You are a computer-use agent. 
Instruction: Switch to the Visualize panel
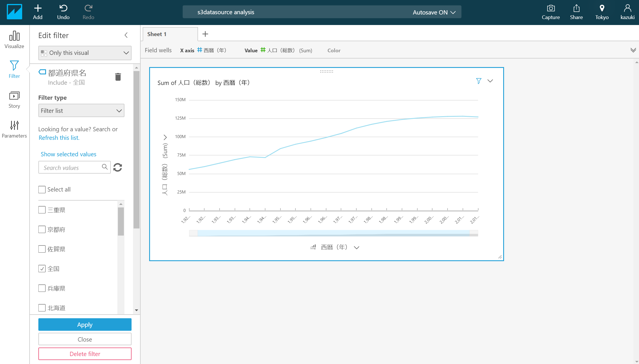pyautogui.click(x=14, y=40)
